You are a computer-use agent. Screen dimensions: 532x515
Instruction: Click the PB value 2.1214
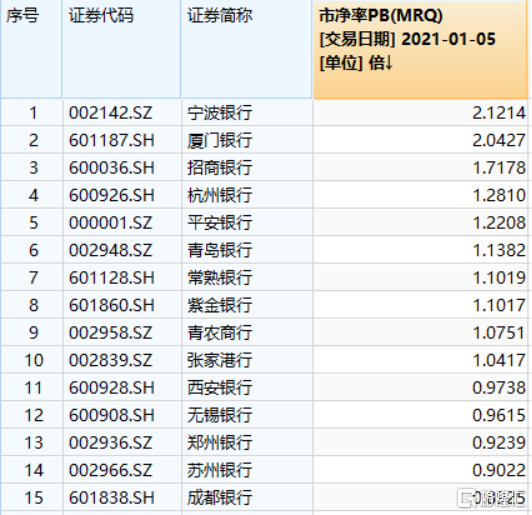click(x=499, y=113)
